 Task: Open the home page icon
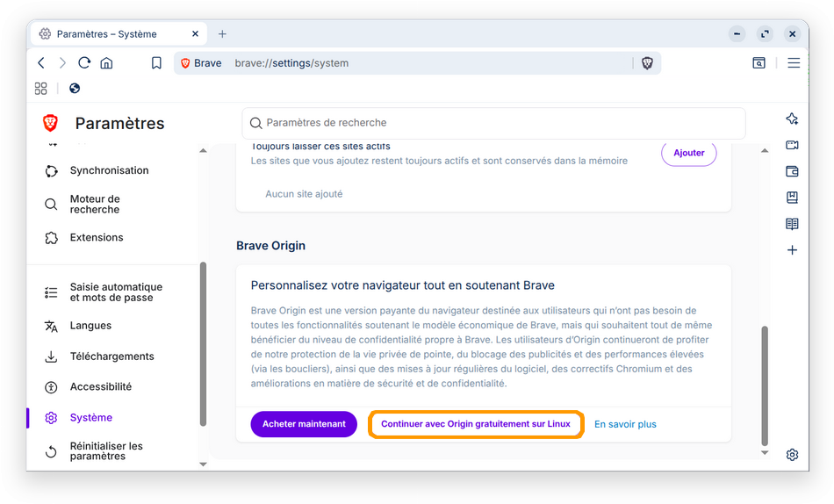[106, 63]
